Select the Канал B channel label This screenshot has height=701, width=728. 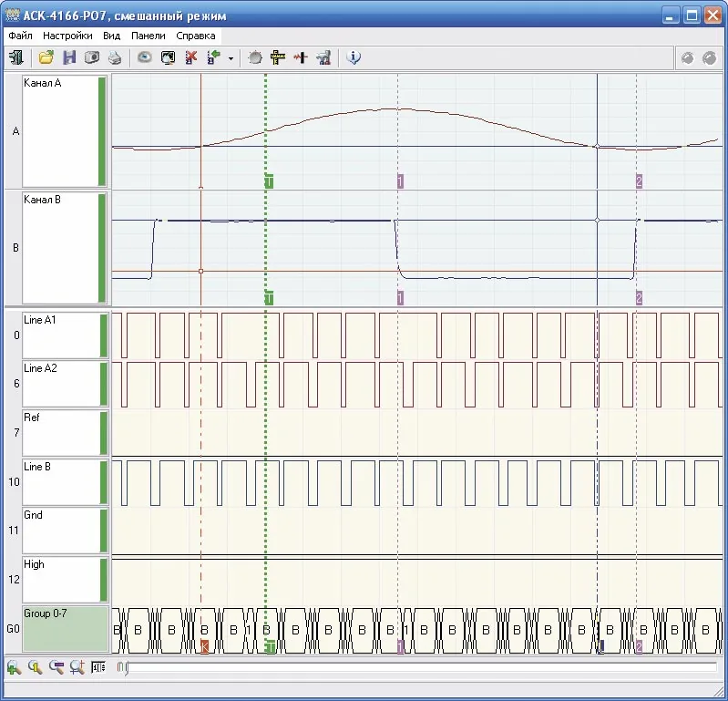pos(42,200)
